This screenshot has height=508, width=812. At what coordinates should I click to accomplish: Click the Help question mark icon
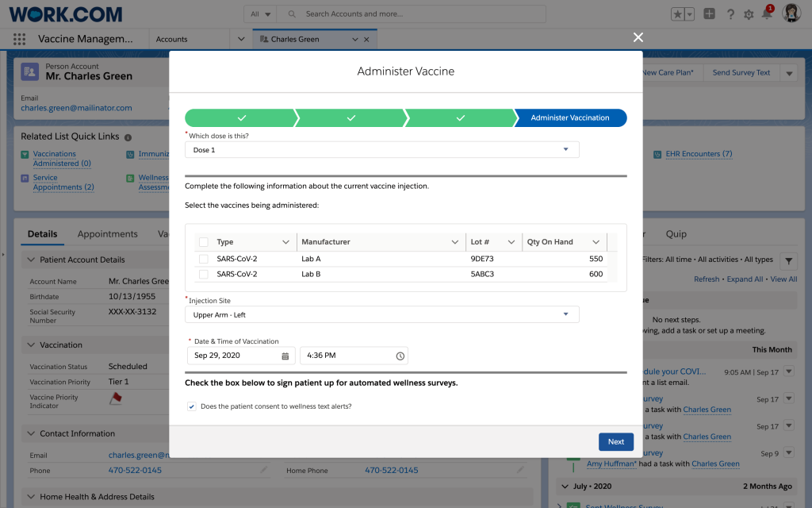pos(730,14)
